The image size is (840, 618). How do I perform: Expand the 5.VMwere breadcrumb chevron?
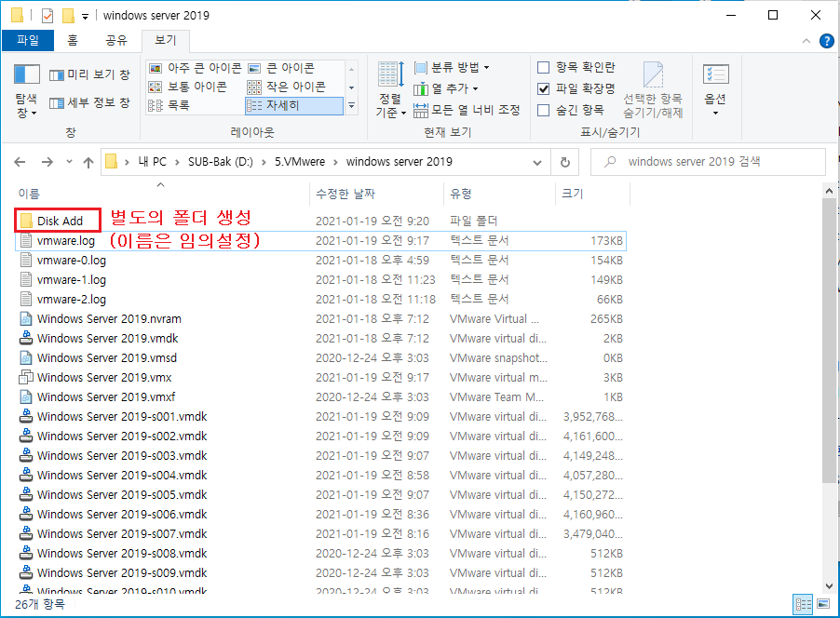coord(335,162)
